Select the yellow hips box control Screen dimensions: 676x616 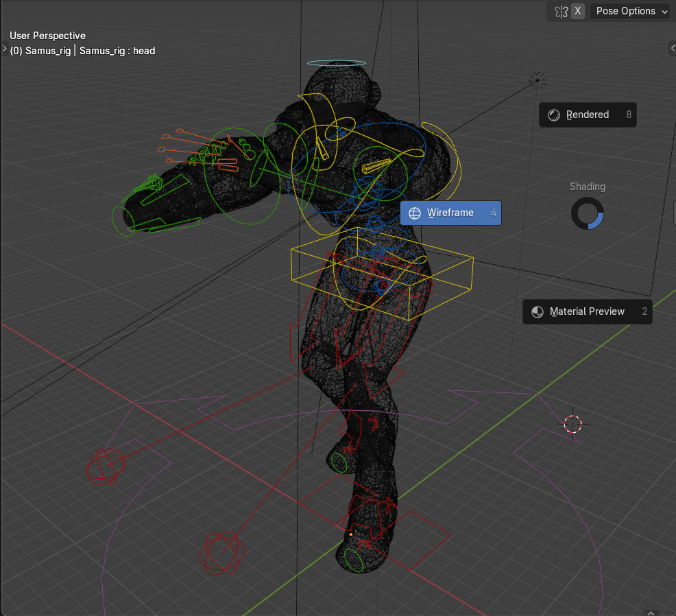pyautogui.click(x=382, y=273)
